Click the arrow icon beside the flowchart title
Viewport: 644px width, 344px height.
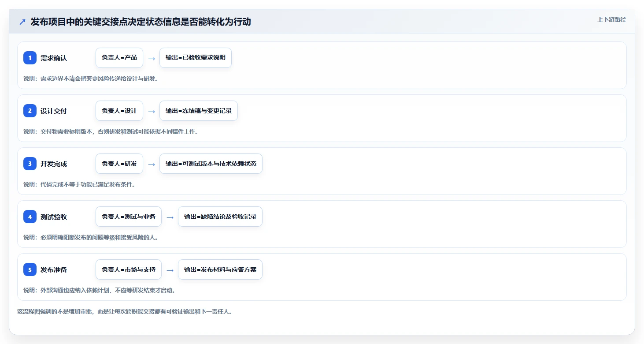pyautogui.click(x=22, y=22)
